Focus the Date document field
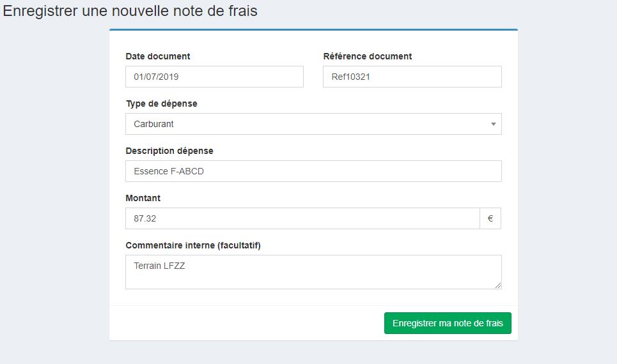The image size is (617, 364). [214, 77]
